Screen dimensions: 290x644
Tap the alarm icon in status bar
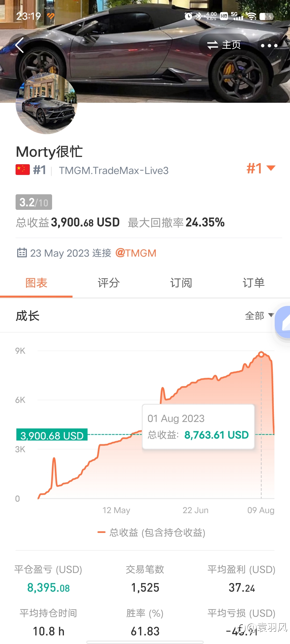(x=188, y=16)
